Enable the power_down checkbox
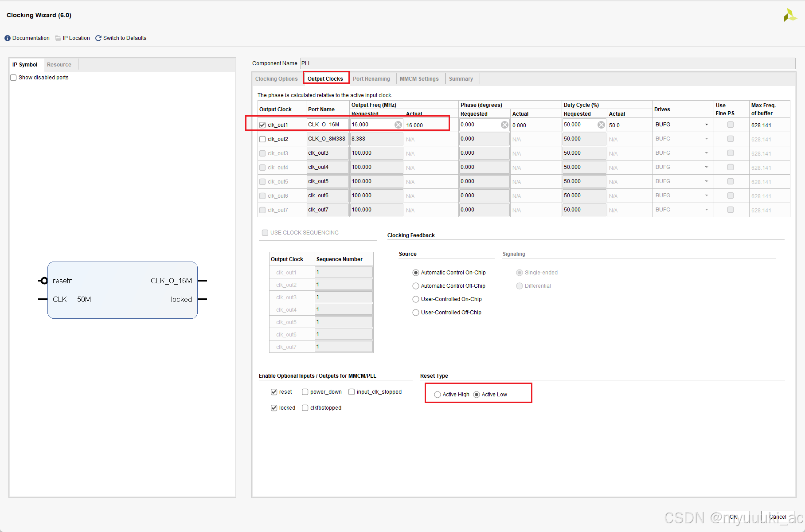805x532 pixels. point(305,392)
